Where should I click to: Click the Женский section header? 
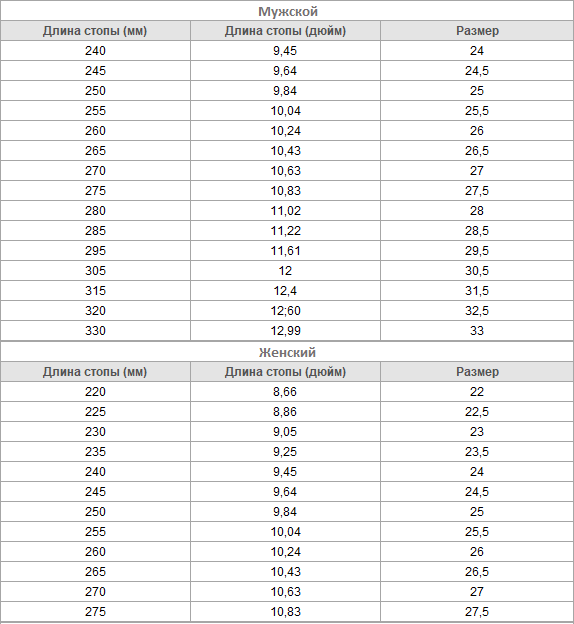pos(287,352)
